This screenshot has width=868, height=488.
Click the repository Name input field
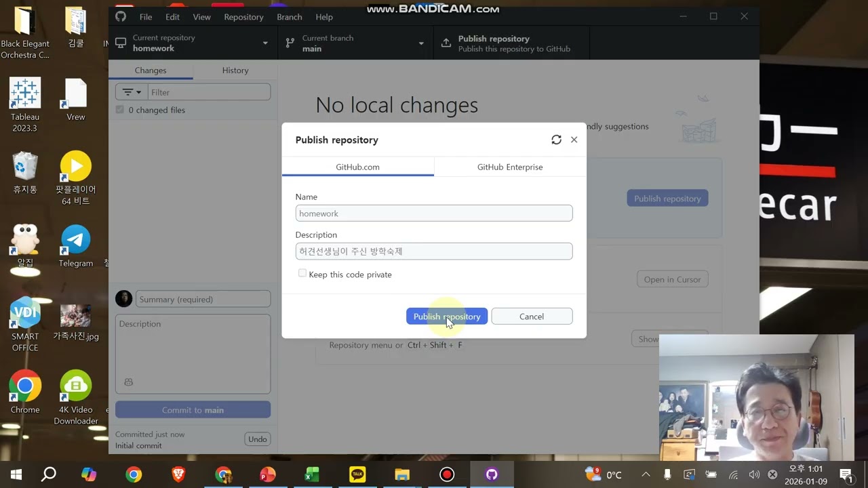(434, 213)
